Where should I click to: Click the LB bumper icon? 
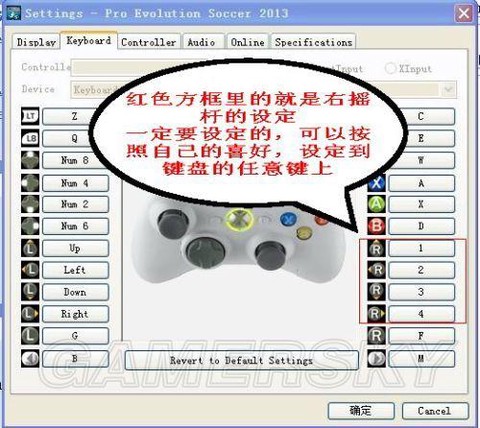coord(30,138)
